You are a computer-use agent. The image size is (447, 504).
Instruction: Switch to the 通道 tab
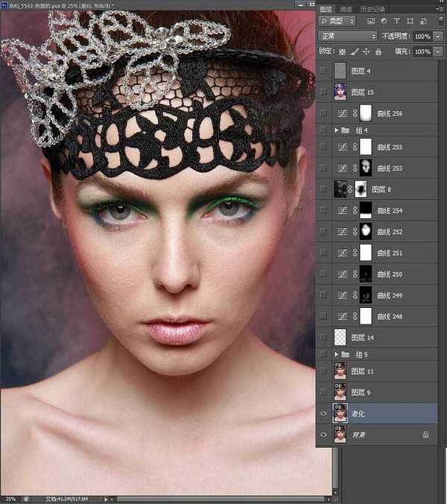click(x=346, y=9)
